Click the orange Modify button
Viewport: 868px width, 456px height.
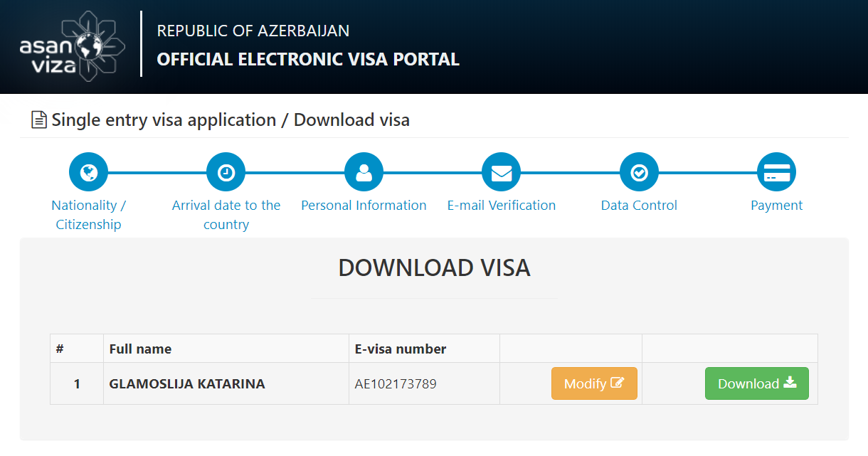pyautogui.click(x=594, y=383)
